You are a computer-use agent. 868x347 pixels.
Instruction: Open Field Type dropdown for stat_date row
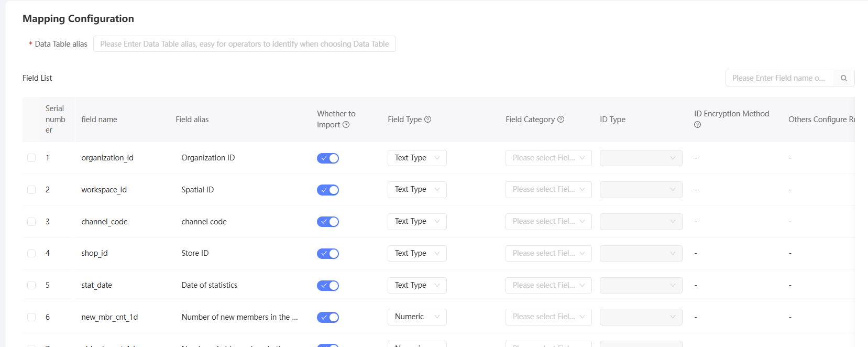point(417,285)
